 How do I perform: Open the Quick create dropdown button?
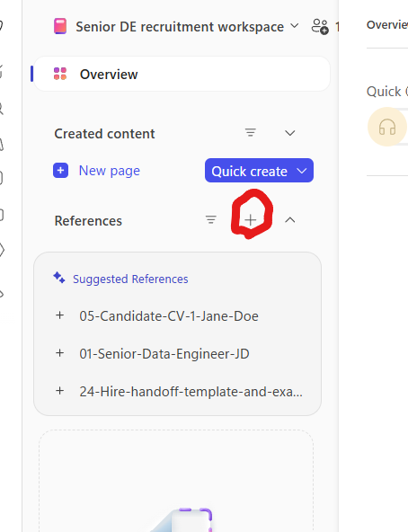click(x=259, y=171)
